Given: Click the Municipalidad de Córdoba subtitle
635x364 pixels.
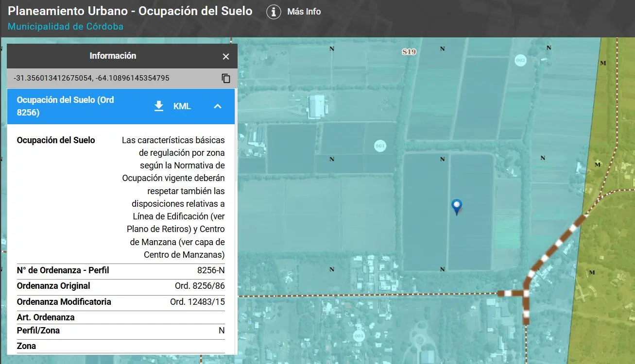Looking at the screenshot, I should 66,27.
